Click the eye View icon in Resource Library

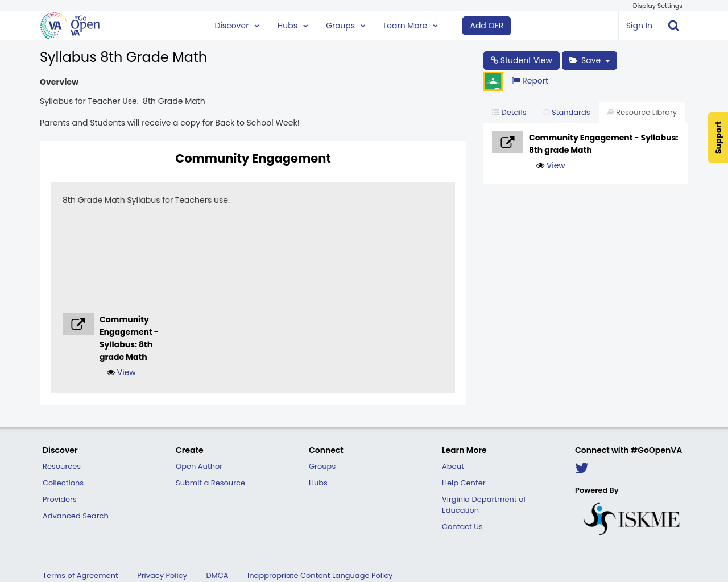(549, 165)
